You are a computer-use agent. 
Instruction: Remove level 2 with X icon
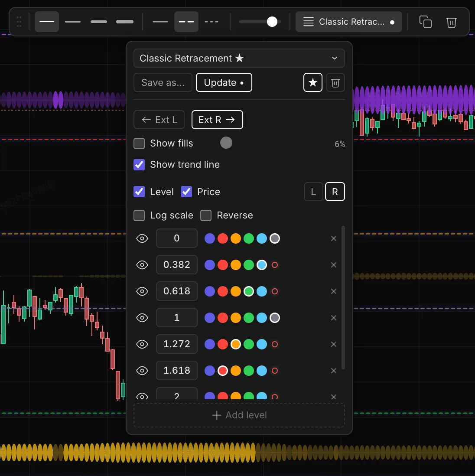[334, 397]
